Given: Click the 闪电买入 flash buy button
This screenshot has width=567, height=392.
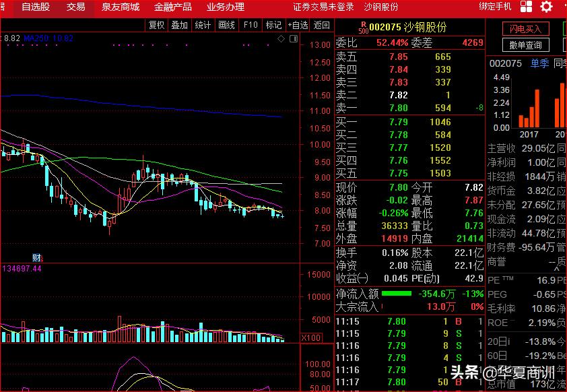Looking at the screenshot, I should (526, 28).
